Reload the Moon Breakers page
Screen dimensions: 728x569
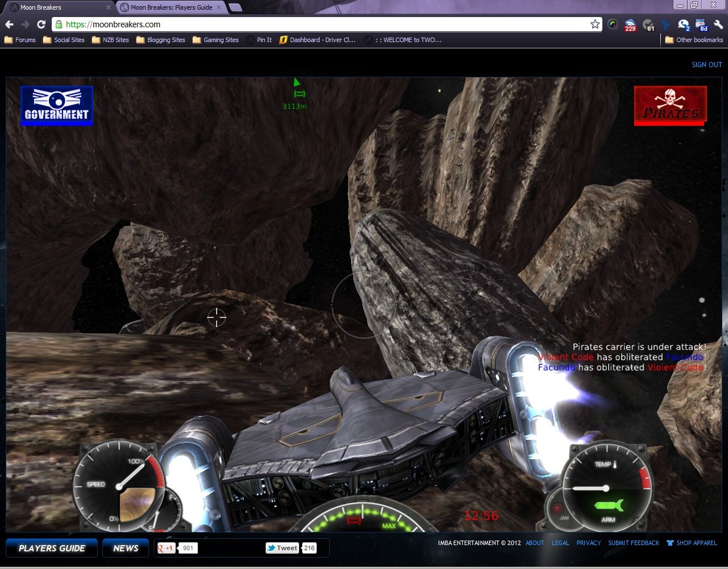[x=41, y=24]
